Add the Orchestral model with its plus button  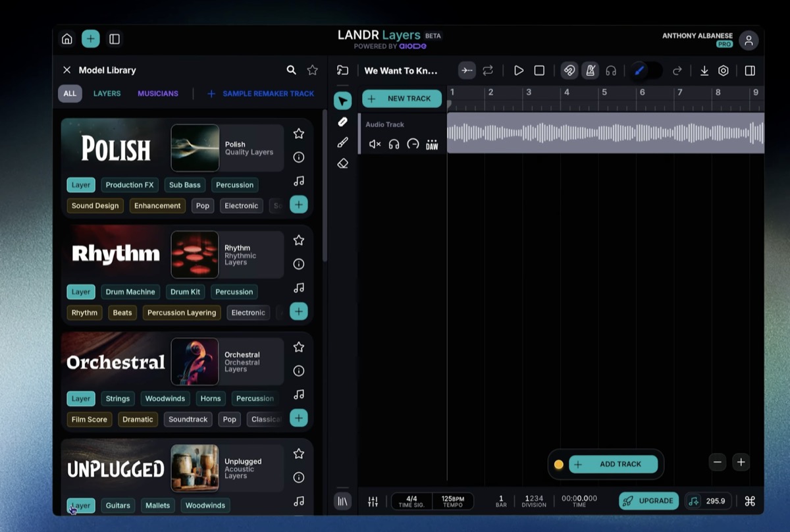point(299,418)
